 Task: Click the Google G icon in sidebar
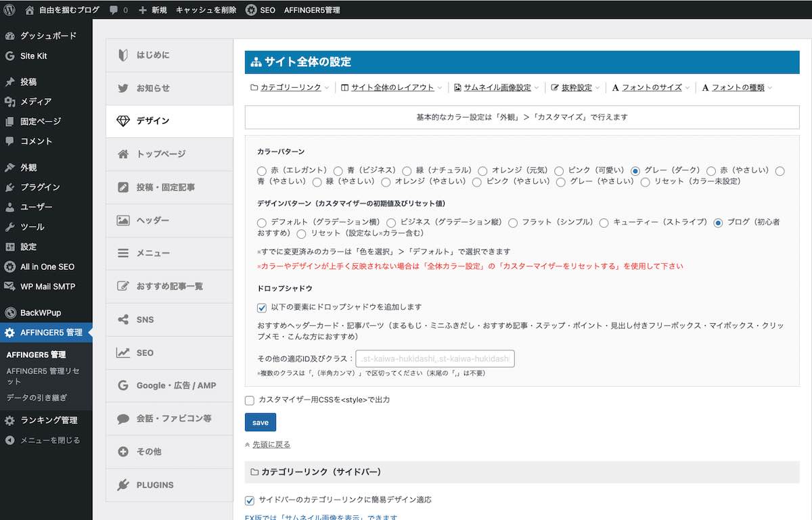[122, 385]
